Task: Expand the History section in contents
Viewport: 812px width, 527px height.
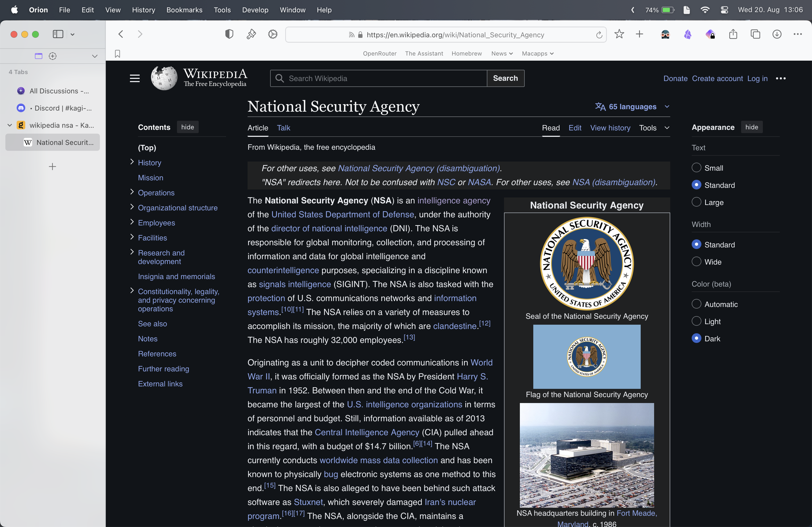Action: pos(132,162)
